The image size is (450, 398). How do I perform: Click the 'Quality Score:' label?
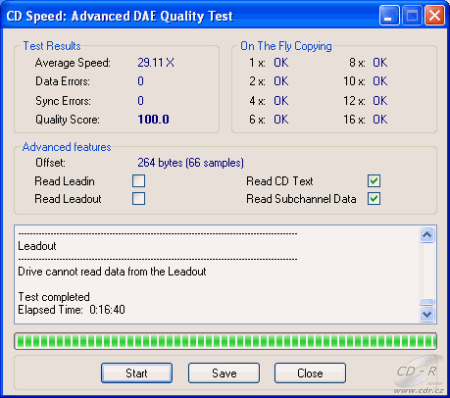click(x=67, y=120)
